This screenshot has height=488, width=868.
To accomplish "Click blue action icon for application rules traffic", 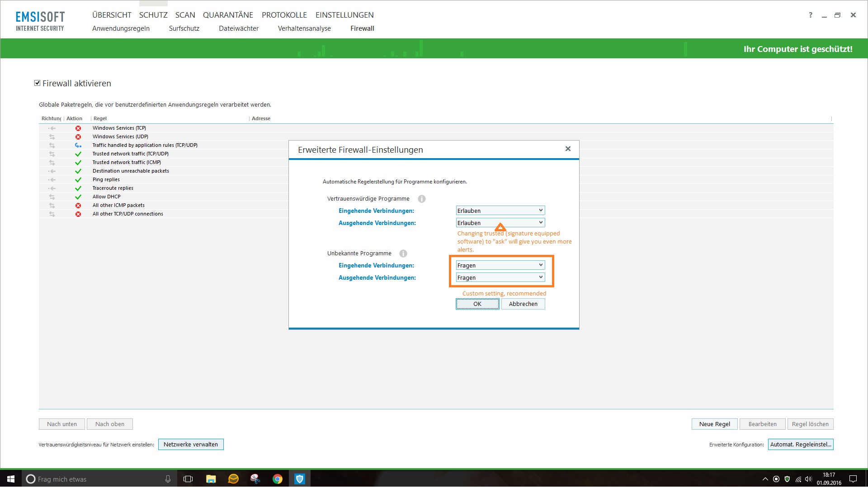I will [x=78, y=145].
